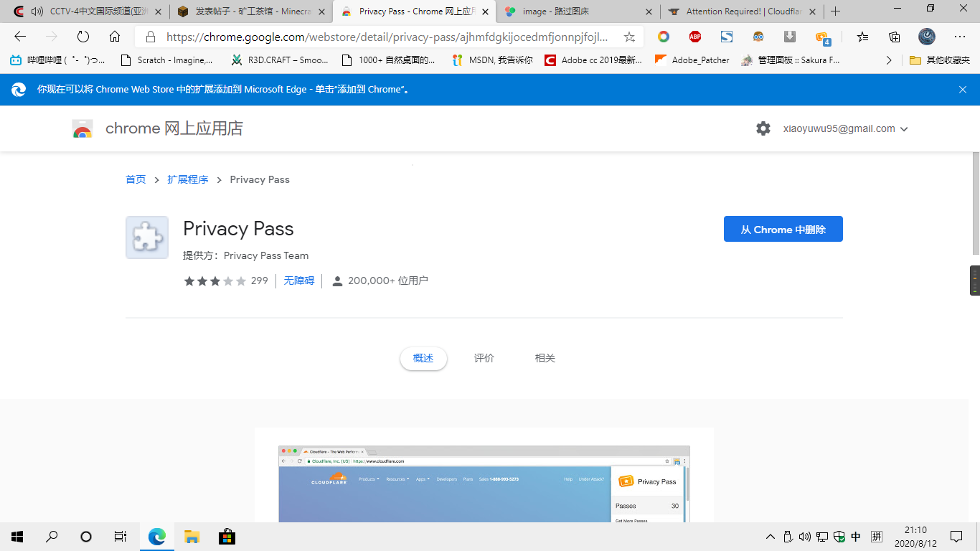Open the browser's three-dot menu

coord(960,37)
